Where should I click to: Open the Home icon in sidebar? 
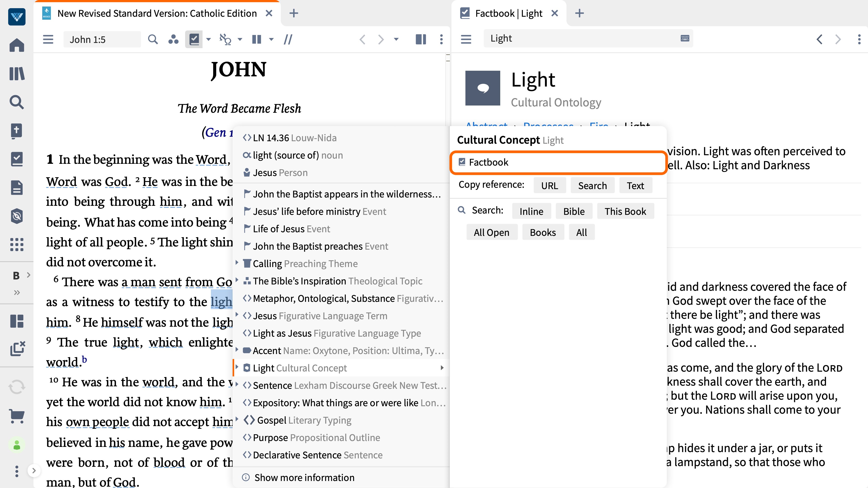click(17, 45)
